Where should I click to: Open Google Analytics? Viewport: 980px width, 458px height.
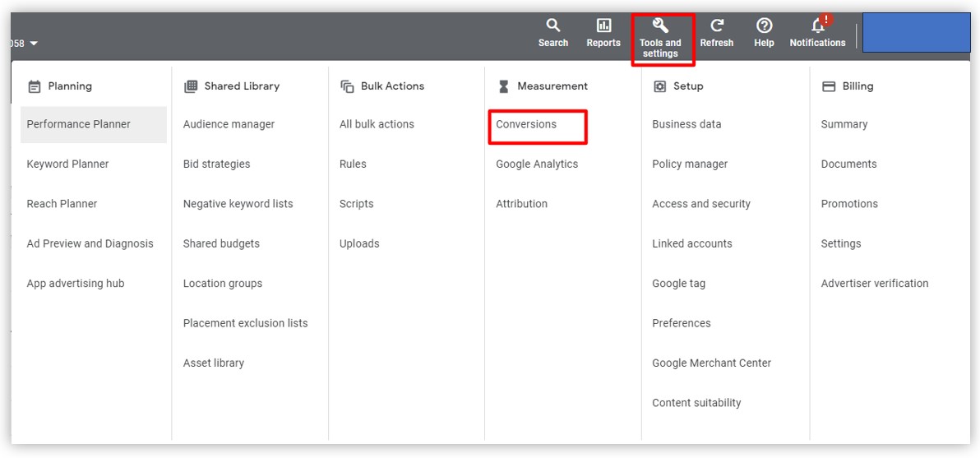pyautogui.click(x=537, y=164)
